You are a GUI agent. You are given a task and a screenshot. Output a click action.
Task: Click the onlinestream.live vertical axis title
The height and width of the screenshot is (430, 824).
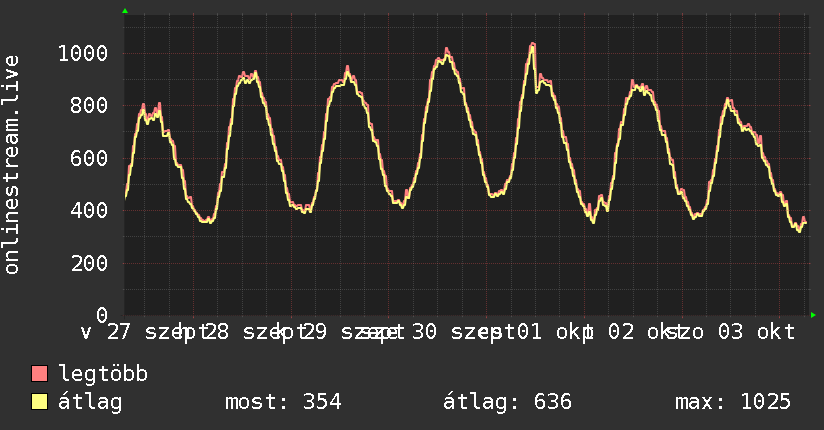pos(12,165)
